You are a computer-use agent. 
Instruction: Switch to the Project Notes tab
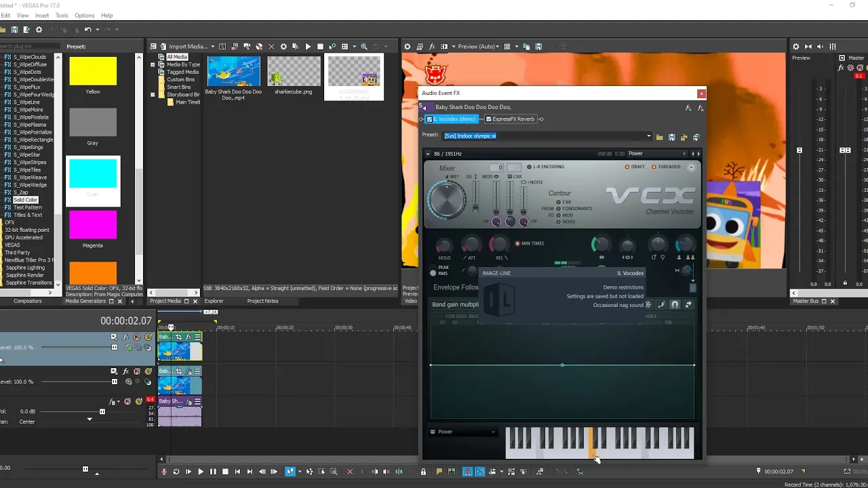263,301
